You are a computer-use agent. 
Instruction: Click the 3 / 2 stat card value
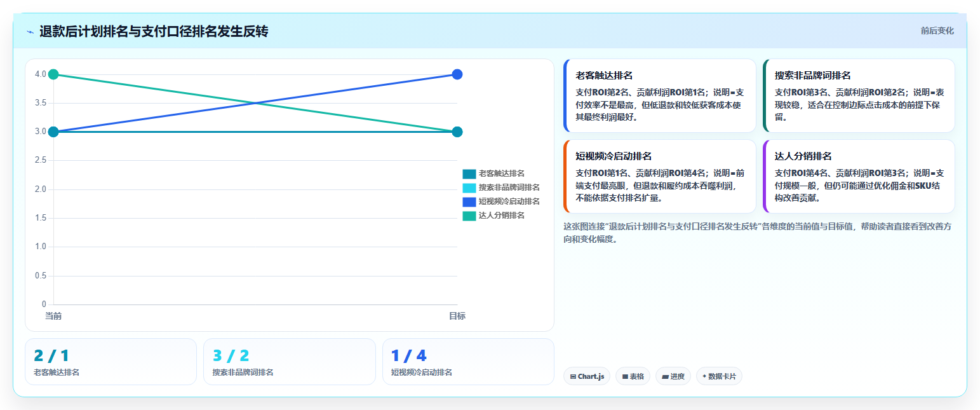click(231, 356)
